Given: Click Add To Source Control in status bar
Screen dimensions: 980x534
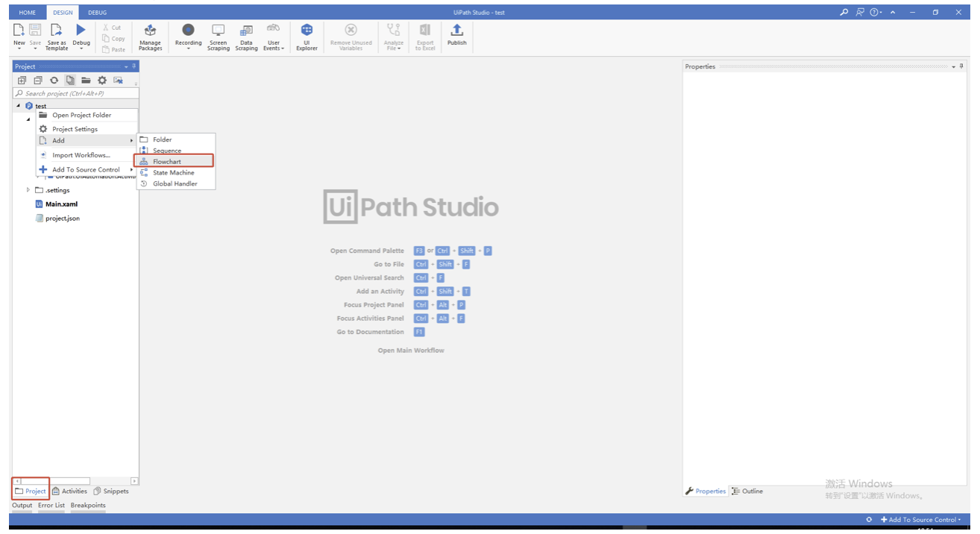Looking at the screenshot, I should [x=921, y=520].
